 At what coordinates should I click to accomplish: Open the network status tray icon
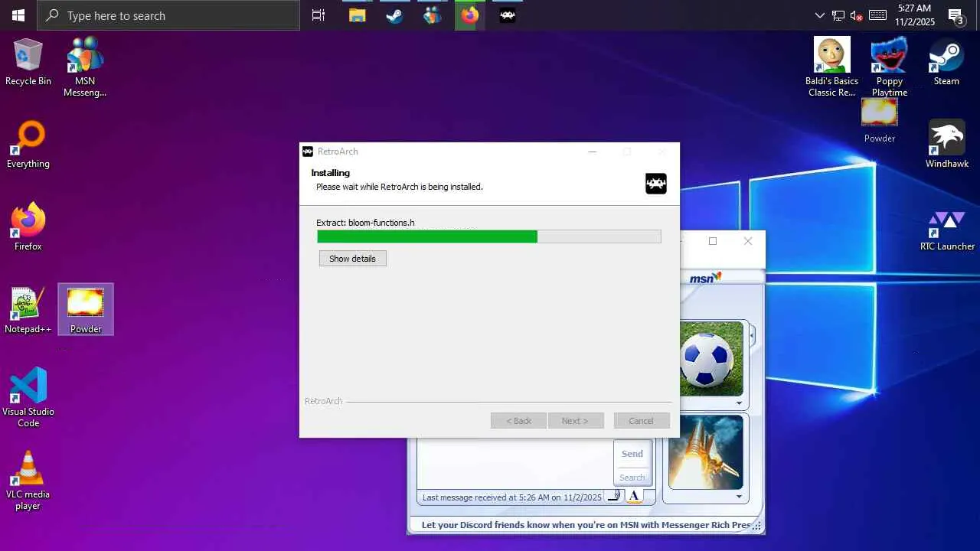(x=838, y=15)
